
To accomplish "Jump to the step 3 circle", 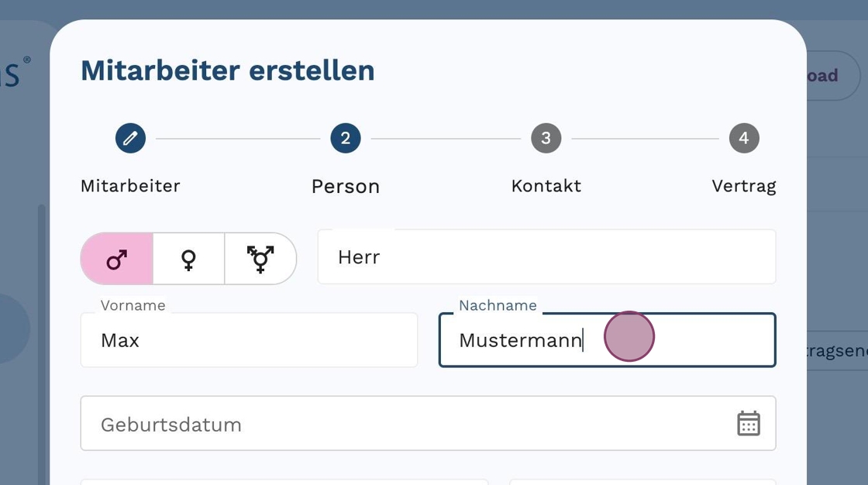I will 546,139.
